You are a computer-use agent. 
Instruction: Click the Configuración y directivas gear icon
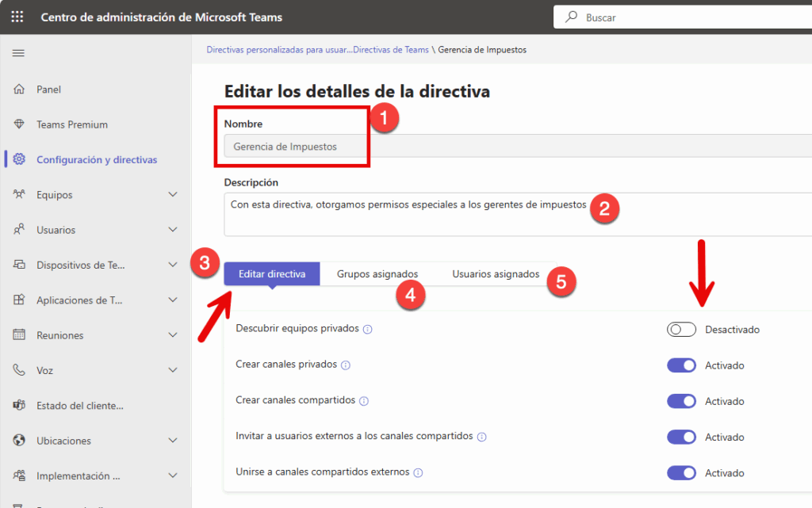coord(19,159)
